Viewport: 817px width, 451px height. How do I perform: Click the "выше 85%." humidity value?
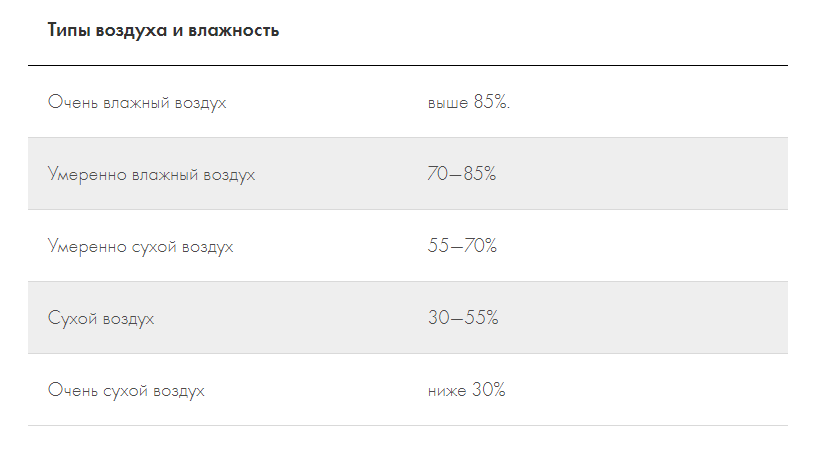coord(469,103)
